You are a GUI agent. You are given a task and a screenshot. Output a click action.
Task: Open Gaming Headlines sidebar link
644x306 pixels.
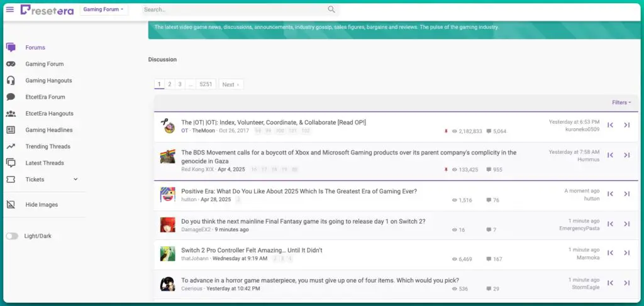pyautogui.click(x=49, y=130)
